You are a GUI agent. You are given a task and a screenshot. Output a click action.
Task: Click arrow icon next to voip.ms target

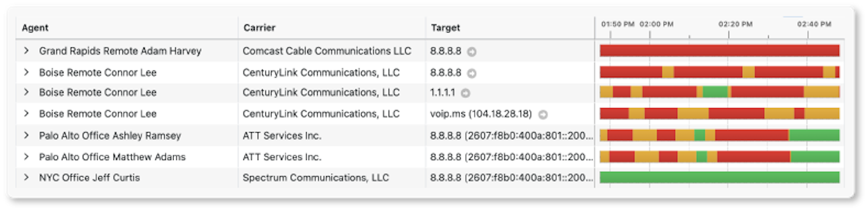coord(543,115)
